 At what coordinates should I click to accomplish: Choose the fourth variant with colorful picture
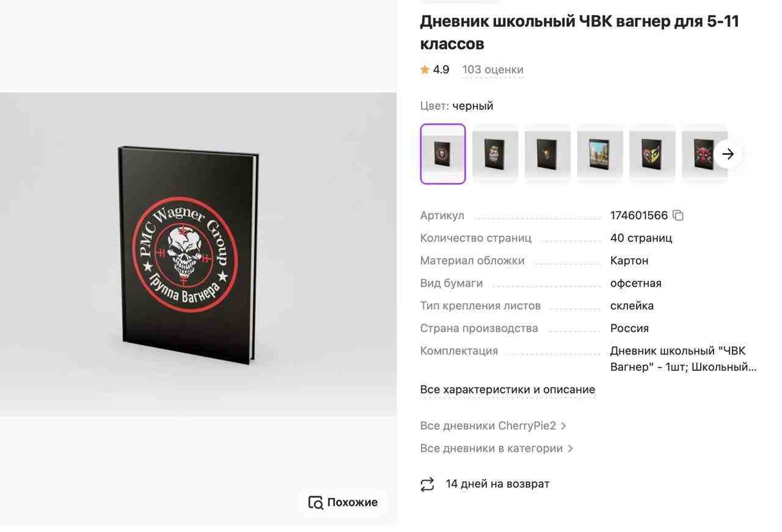click(x=600, y=154)
